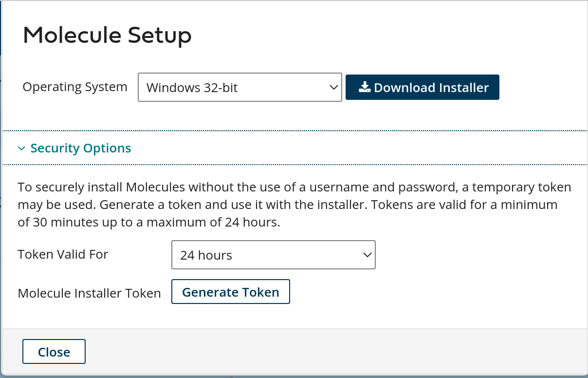Screen dimensions: 588x378
Task: Click the dotted divider above Security Options
Action: click(x=295, y=131)
